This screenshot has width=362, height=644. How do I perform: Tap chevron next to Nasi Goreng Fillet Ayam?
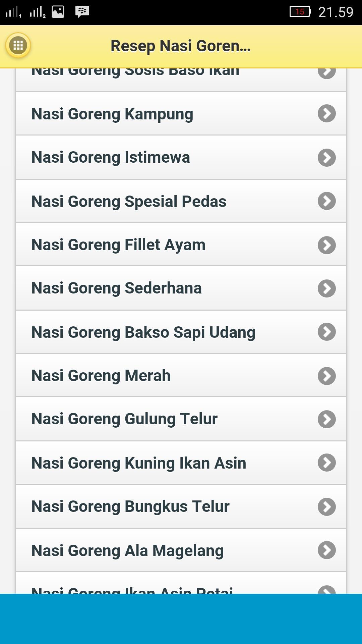(326, 245)
